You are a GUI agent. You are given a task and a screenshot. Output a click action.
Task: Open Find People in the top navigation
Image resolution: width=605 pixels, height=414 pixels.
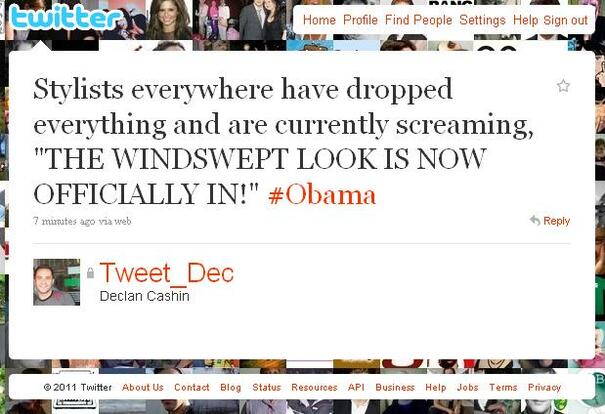(418, 20)
